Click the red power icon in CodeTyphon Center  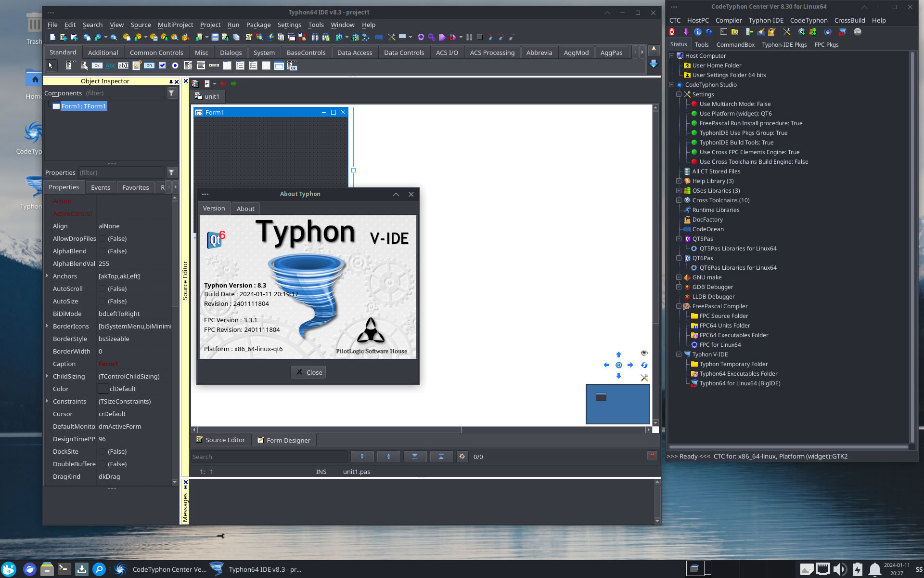672,32
